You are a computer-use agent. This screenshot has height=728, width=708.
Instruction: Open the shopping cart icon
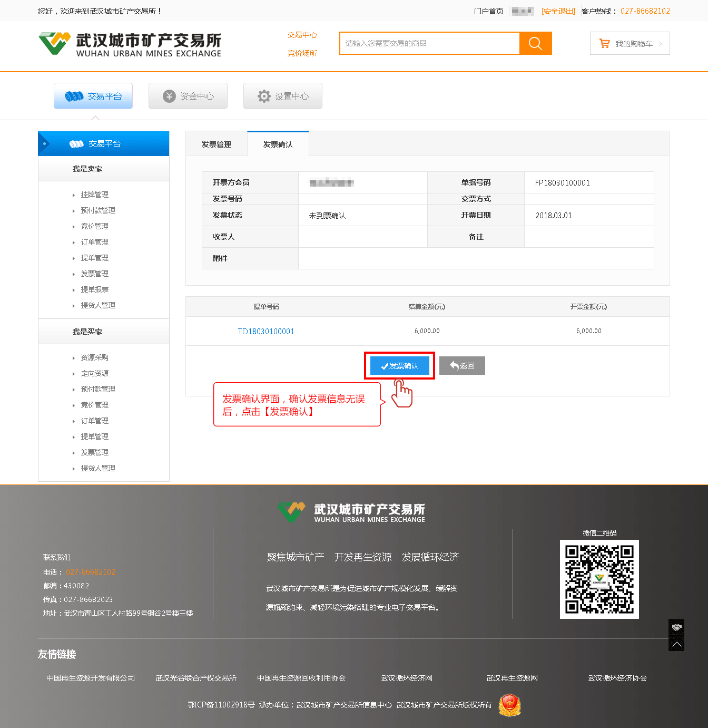pos(604,44)
